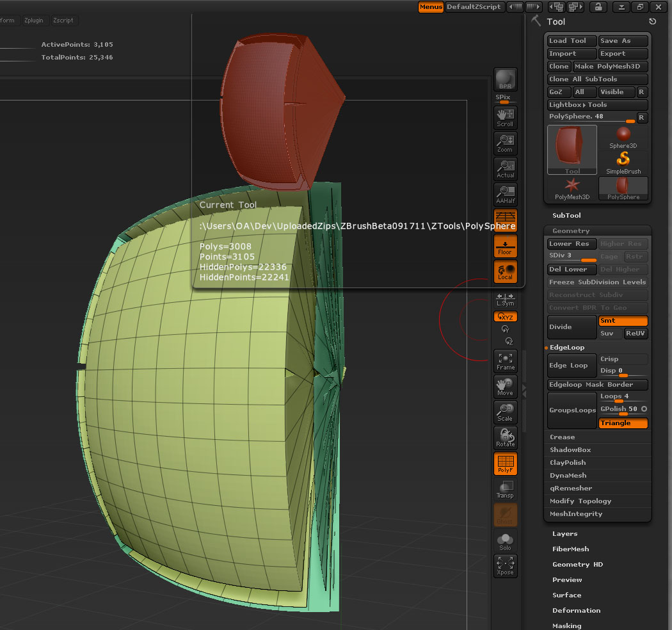Toggle the Smt smoothing option
Screen dimensions: 672x630
(623, 321)
